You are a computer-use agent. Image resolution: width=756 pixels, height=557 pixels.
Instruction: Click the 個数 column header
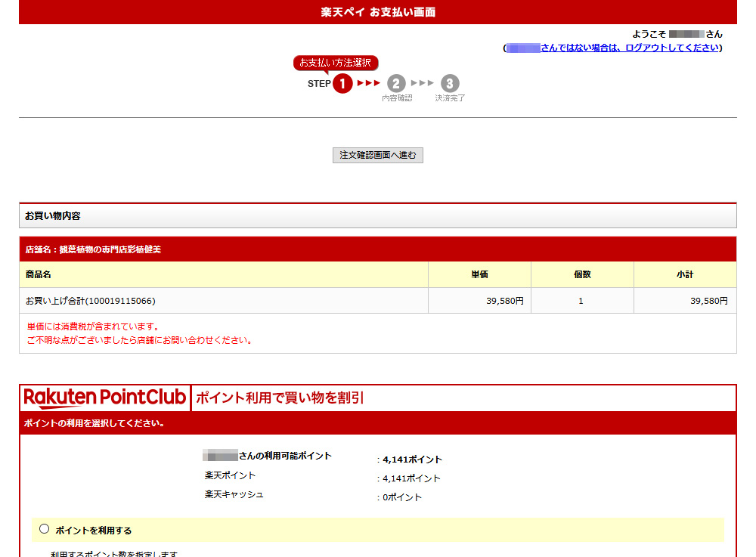582,275
